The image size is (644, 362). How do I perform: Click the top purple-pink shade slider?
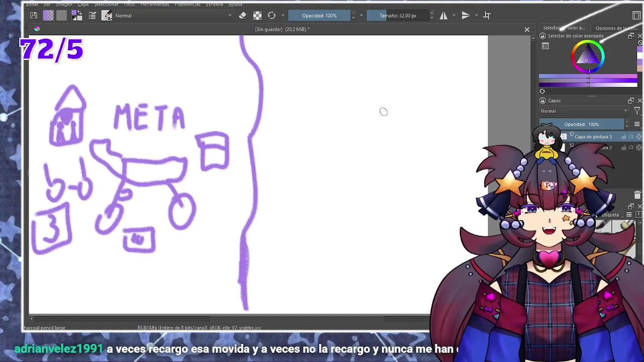588,77
